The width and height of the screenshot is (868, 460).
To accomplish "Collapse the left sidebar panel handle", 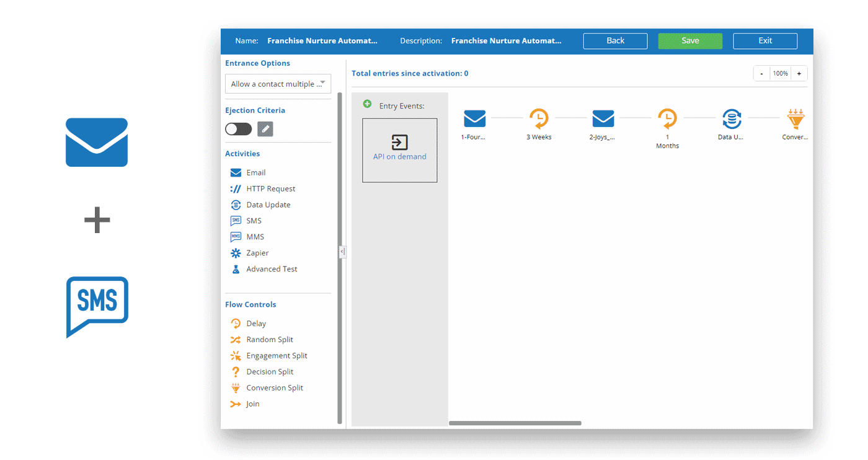I will pyautogui.click(x=342, y=252).
